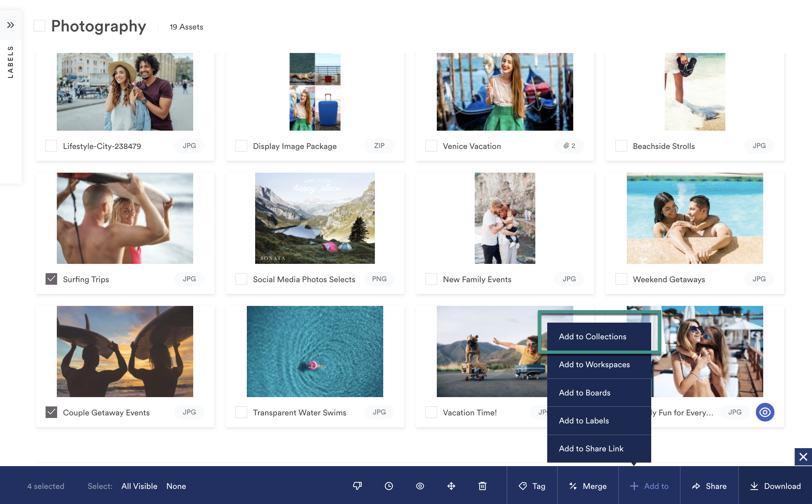Choose Add to Labels from menu
The image size is (812, 504).
pos(599,421)
